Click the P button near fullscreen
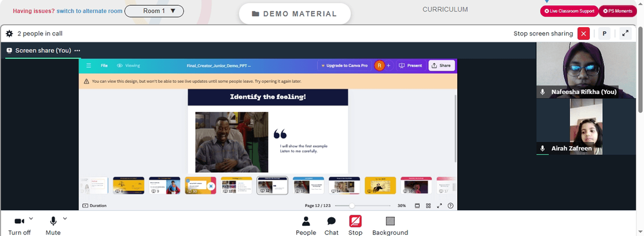The image size is (644, 236). click(x=604, y=33)
